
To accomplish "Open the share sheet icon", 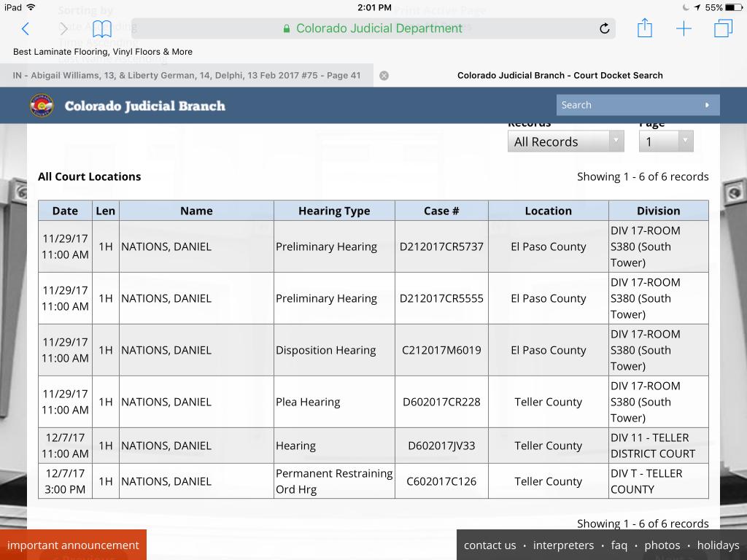I will pyautogui.click(x=645, y=28).
